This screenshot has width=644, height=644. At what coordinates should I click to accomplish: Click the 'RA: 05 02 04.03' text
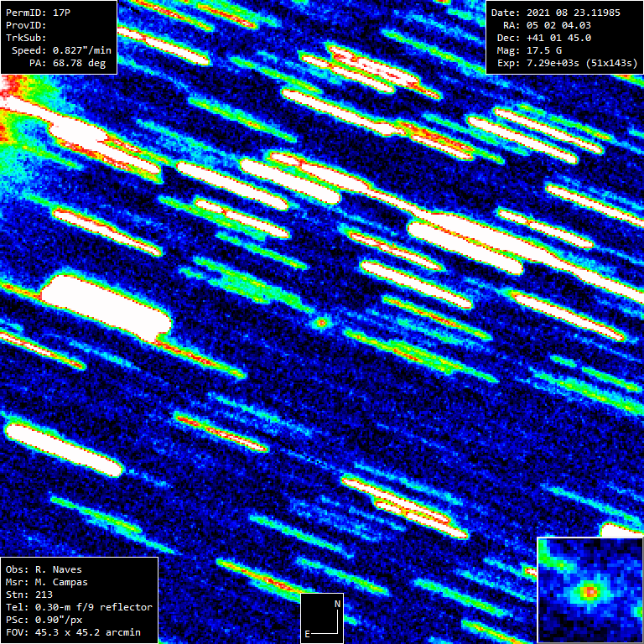pyautogui.click(x=547, y=25)
